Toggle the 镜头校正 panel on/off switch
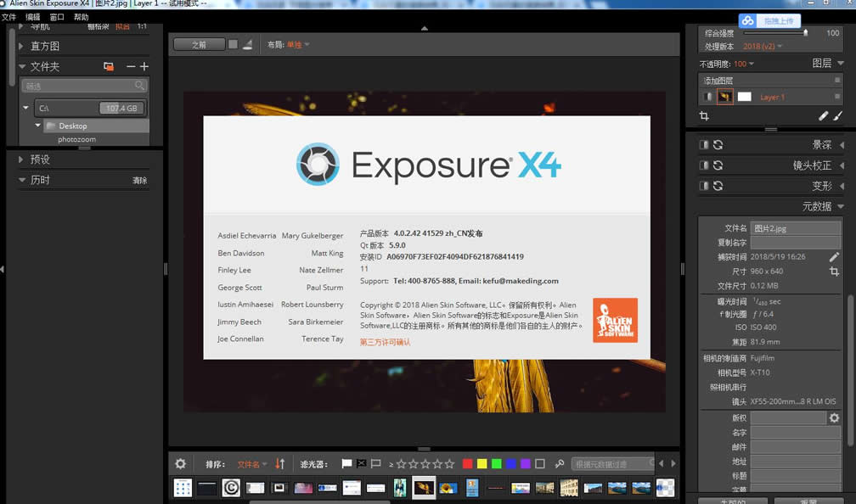The image size is (856, 504). [704, 165]
